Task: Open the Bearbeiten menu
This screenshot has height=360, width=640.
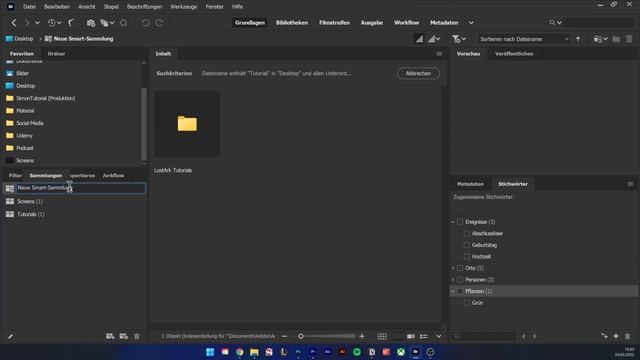Action: (x=57, y=7)
